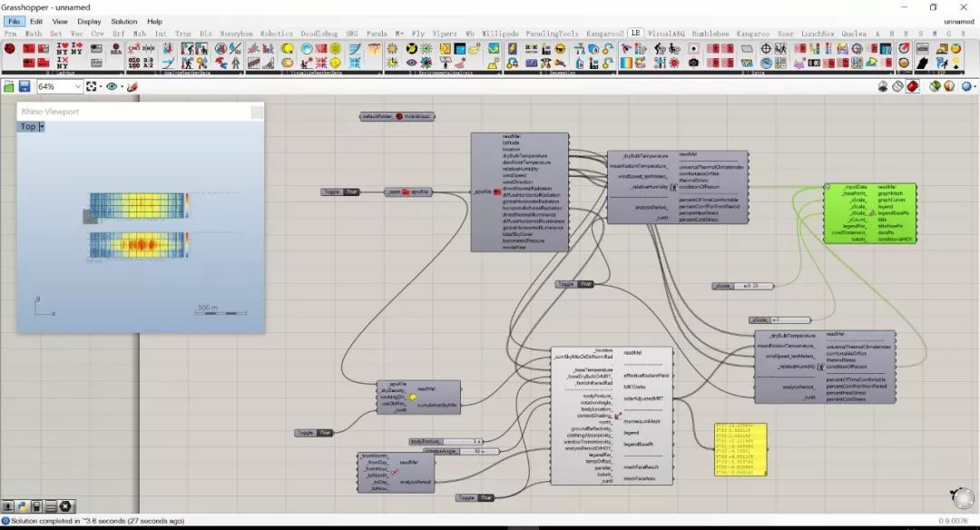Image resolution: width=980 pixels, height=530 pixels.
Task: Click the red shaded preview mode icon
Action: click(913, 86)
